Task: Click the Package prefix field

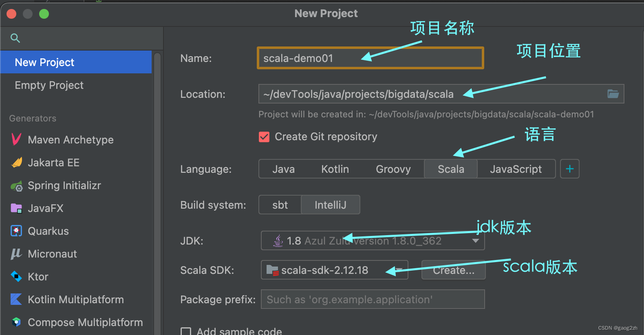Action: pos(373,299)
